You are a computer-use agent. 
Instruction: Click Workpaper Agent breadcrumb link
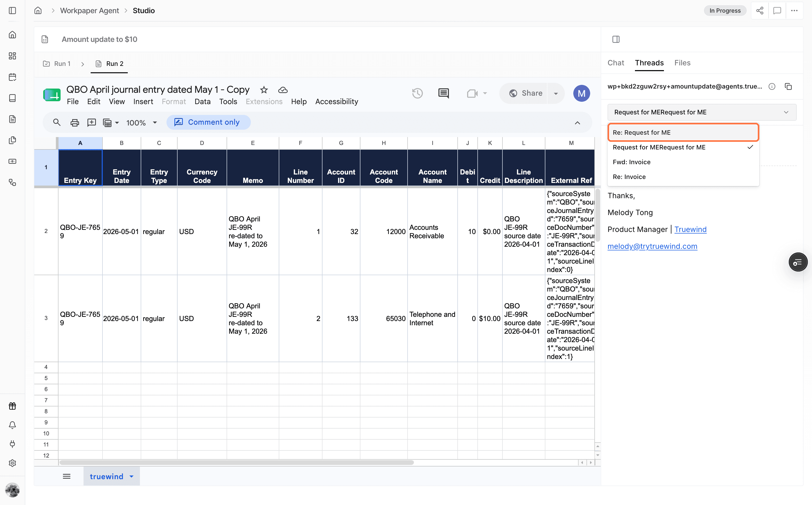coord(90,10)
